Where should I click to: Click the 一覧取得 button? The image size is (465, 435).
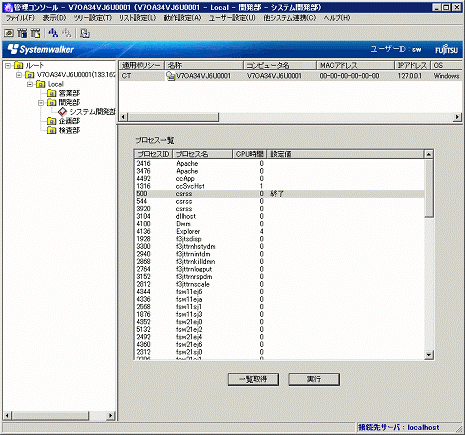coord(253,379)
